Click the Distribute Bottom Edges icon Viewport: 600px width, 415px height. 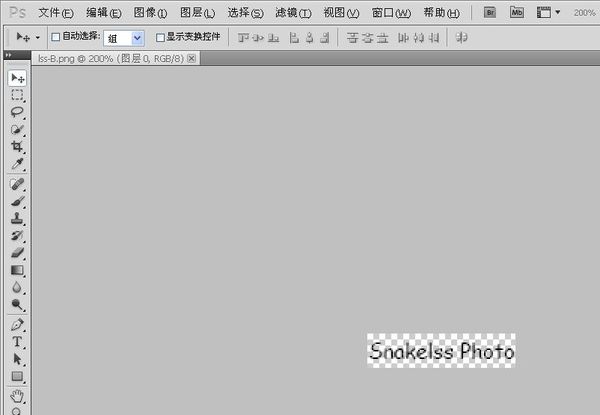tap(383, 37)
